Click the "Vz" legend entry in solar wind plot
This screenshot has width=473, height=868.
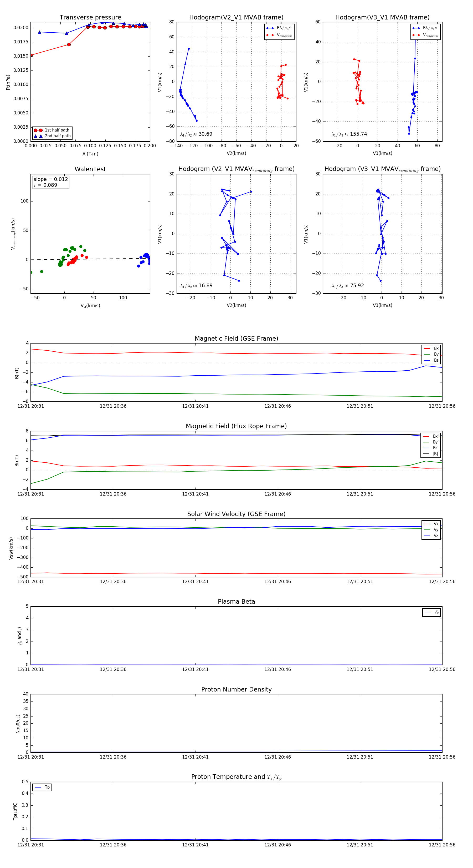click(431, 536)
